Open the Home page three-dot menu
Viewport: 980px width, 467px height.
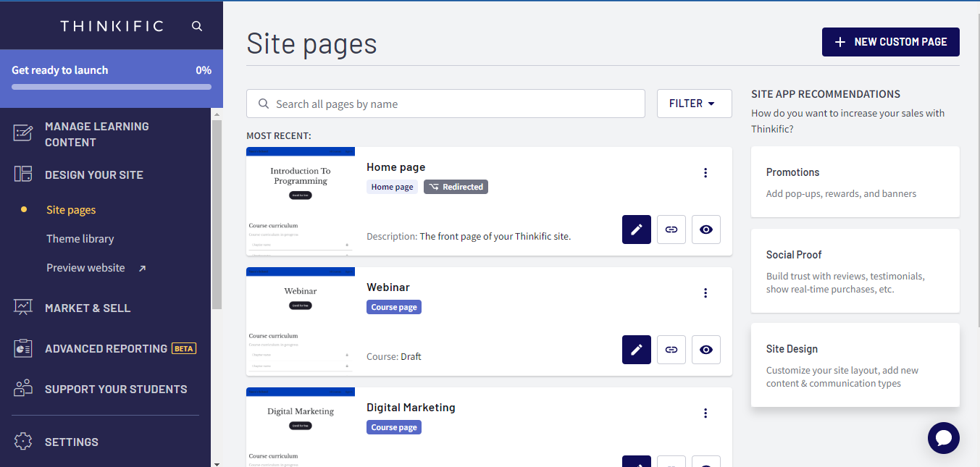tap(705, 172)
